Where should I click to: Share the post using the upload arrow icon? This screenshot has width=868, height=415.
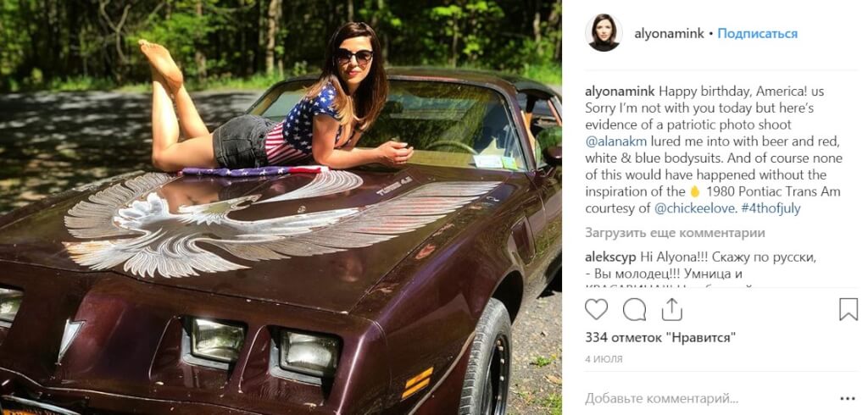(671, 309)
